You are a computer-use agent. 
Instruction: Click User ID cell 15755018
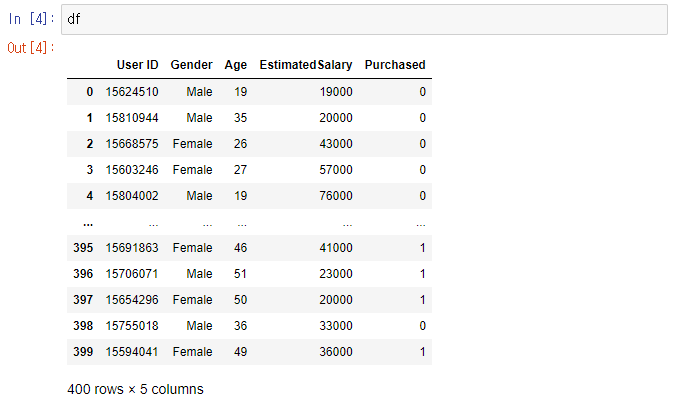coord(132,326)
